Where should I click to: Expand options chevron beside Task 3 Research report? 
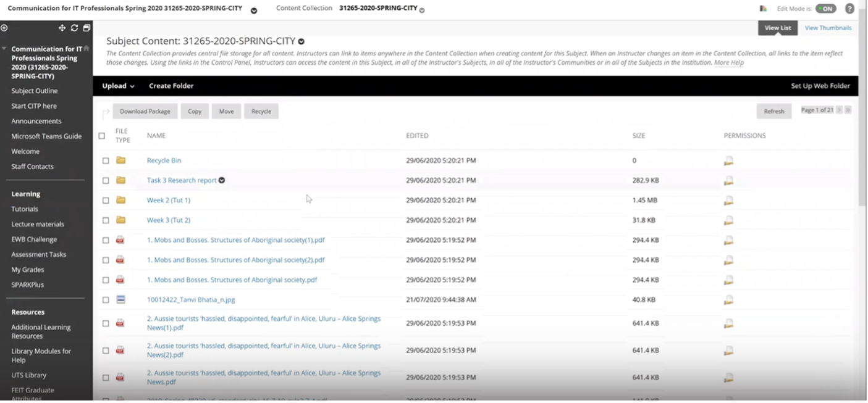click(x=222, y=180)
